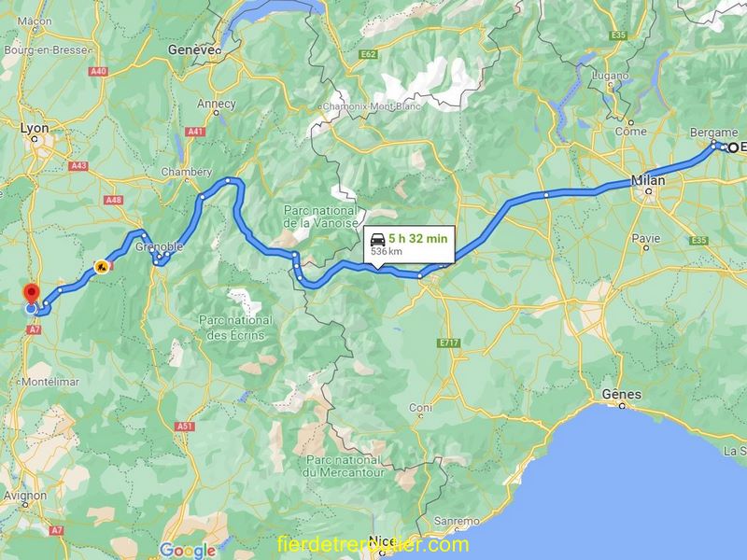The image size is (747, 560).
Task: Click the A51 highway shield
Action: (x=184, y=427)
